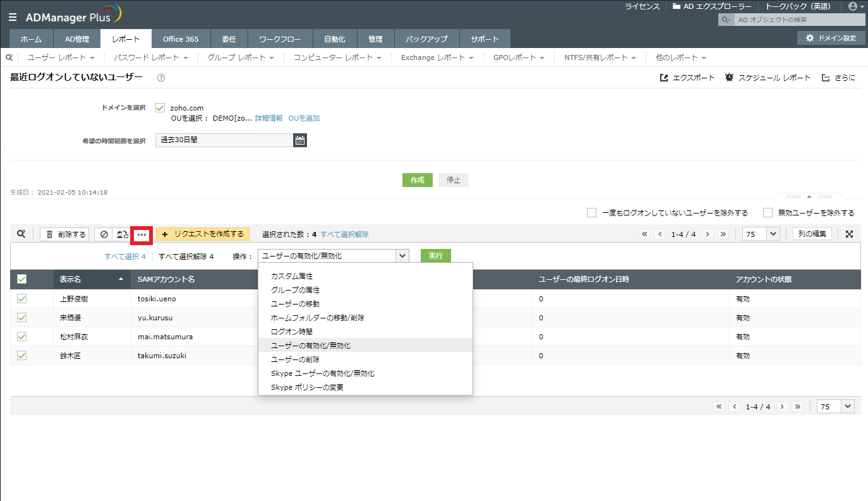Go to last page in top pager
Screen dimensions: 868x501
pyautogui.click(x=723, y=234)
